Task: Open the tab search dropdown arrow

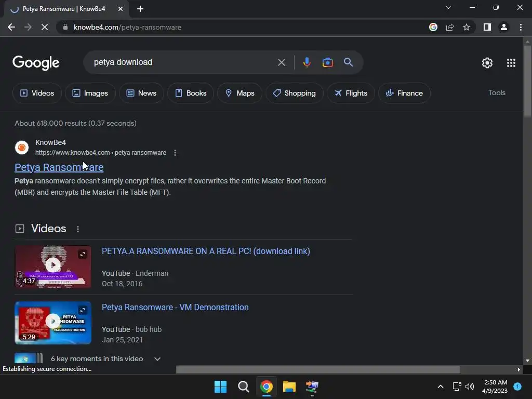Action: pos(448,7)
